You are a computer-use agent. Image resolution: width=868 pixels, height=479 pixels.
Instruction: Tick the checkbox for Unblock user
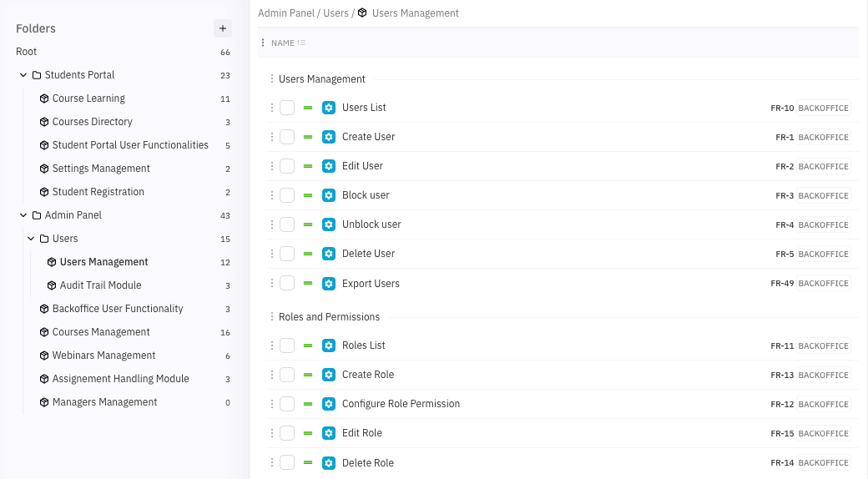coord(287,224)
